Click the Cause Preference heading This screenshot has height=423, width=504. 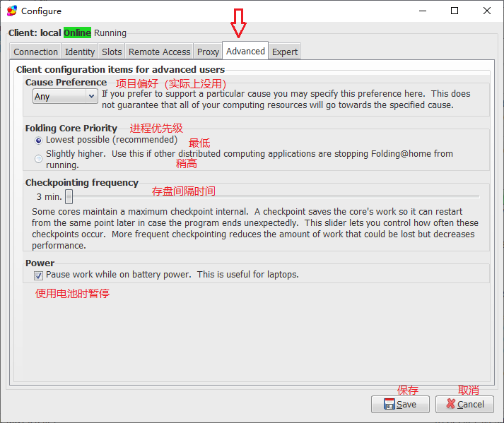pos(66,82)
